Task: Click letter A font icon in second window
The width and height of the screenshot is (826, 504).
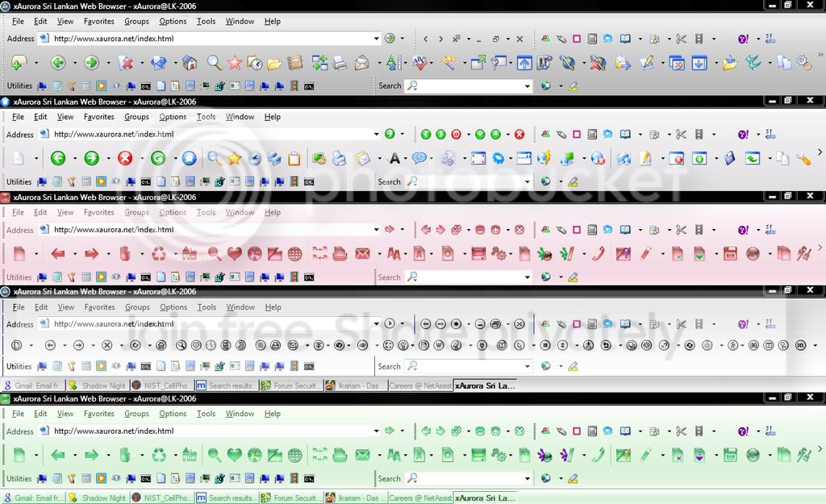Action: 394,158
